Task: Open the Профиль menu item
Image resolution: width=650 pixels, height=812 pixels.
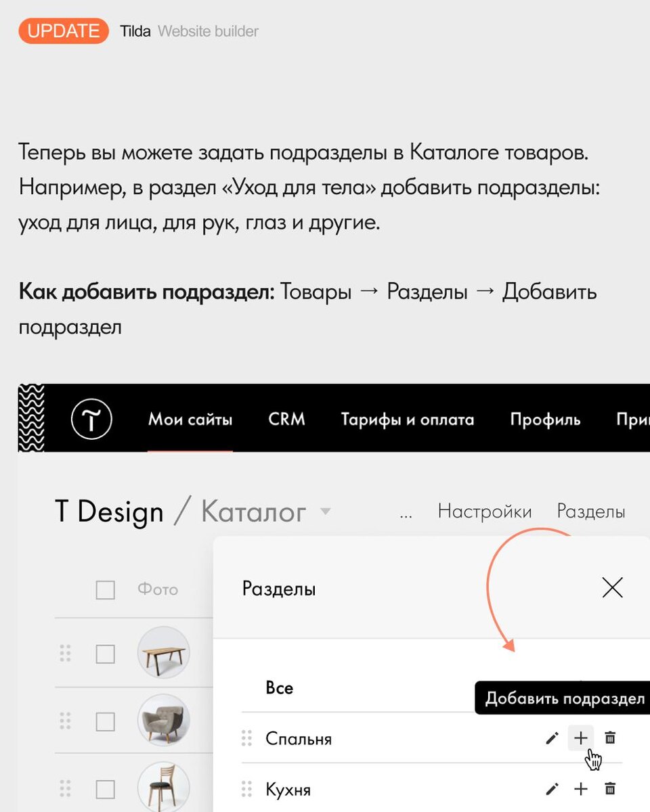Action: coord(545,420)
